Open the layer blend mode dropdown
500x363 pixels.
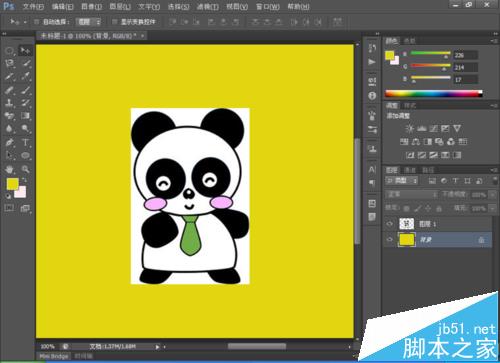click(412, 194)
